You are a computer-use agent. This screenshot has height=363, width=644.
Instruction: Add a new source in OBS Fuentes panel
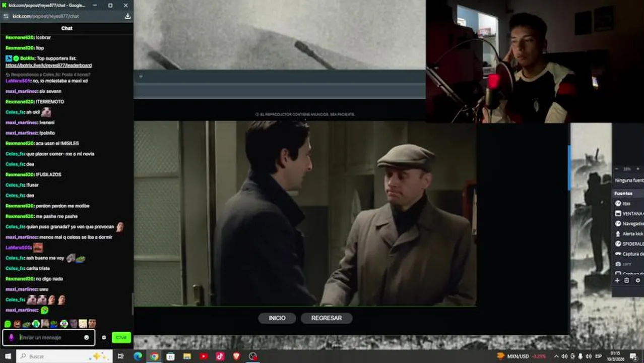[x=617, y=280]
